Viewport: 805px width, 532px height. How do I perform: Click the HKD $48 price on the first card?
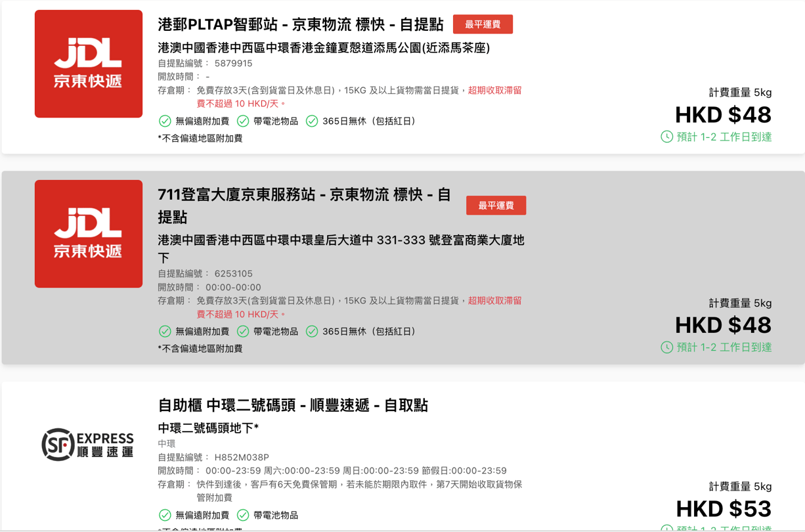pos(723,115)
